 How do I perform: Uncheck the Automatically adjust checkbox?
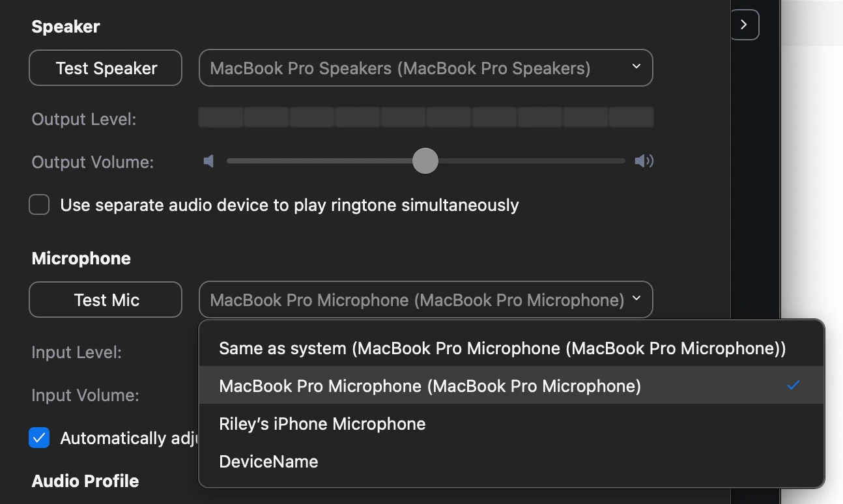39,438
